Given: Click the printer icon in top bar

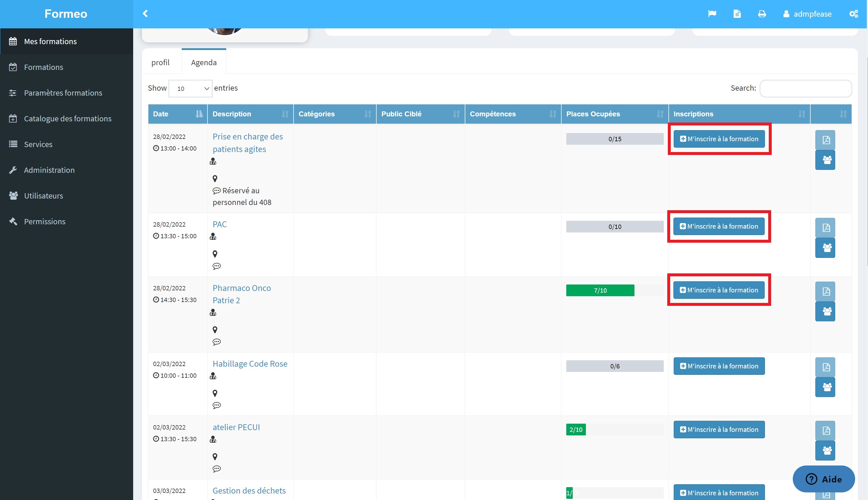Looking at the screenshot, I should coord(762,14).
